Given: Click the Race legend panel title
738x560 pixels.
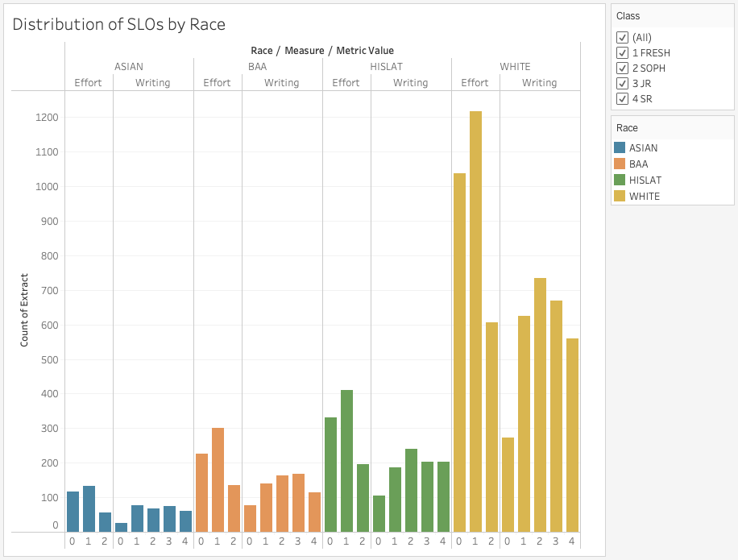Looking at the screenshot, I should 627,128.
